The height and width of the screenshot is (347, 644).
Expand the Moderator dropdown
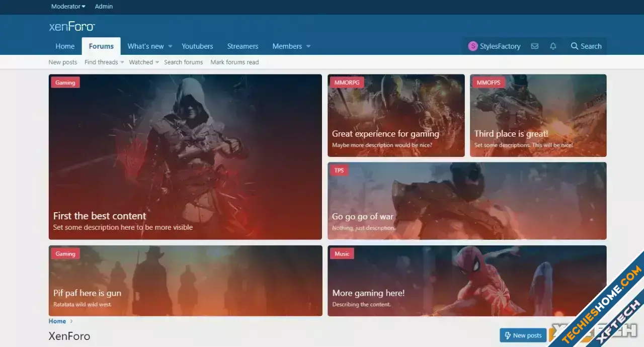pos(68,7)
